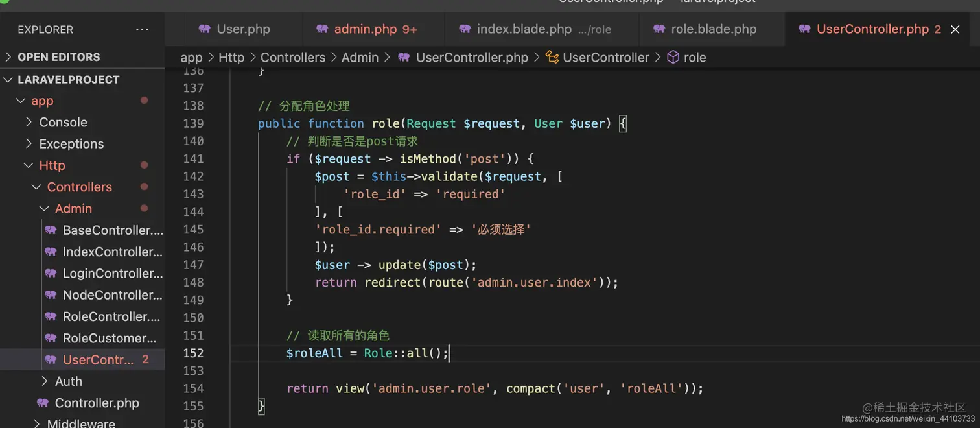
Task: Expand the OPEN EDITORS section
Action: coord(8,57)
